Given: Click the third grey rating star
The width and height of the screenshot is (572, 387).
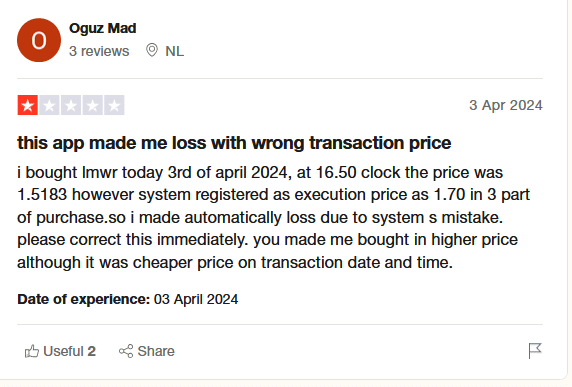Looking at the screenshot, I should point(71,105).
